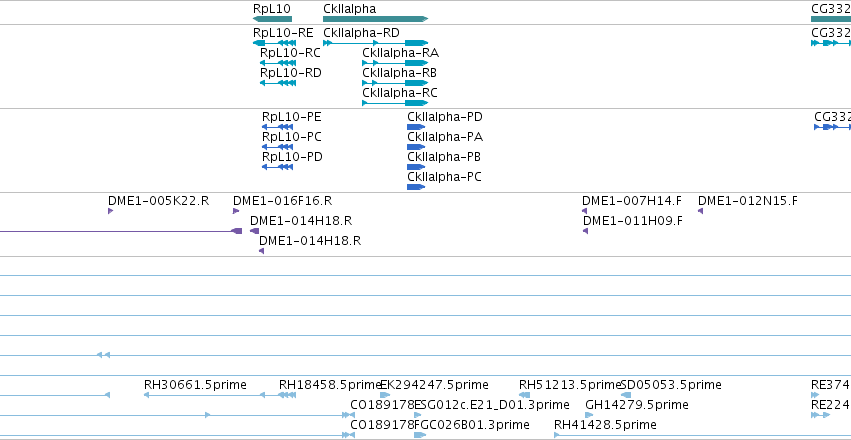Open the RpL10-PD protein label
The image size is (851, 440).
292,157
